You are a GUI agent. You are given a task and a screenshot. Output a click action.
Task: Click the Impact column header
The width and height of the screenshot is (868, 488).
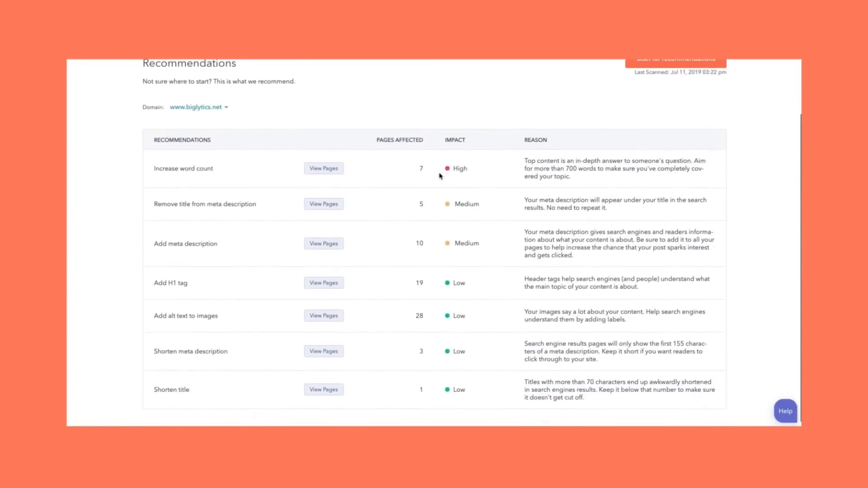click(x=455, y=140)
